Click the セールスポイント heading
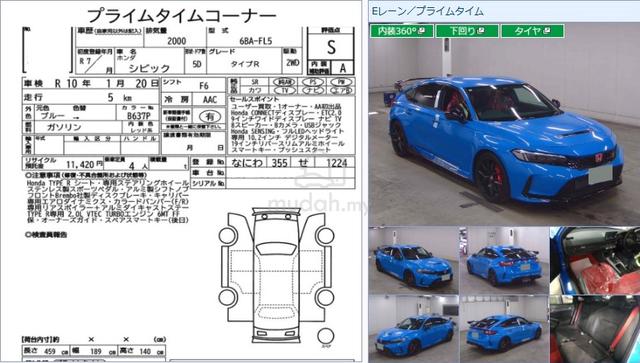The height and width of the screenshot is (363, 640). 254,99
